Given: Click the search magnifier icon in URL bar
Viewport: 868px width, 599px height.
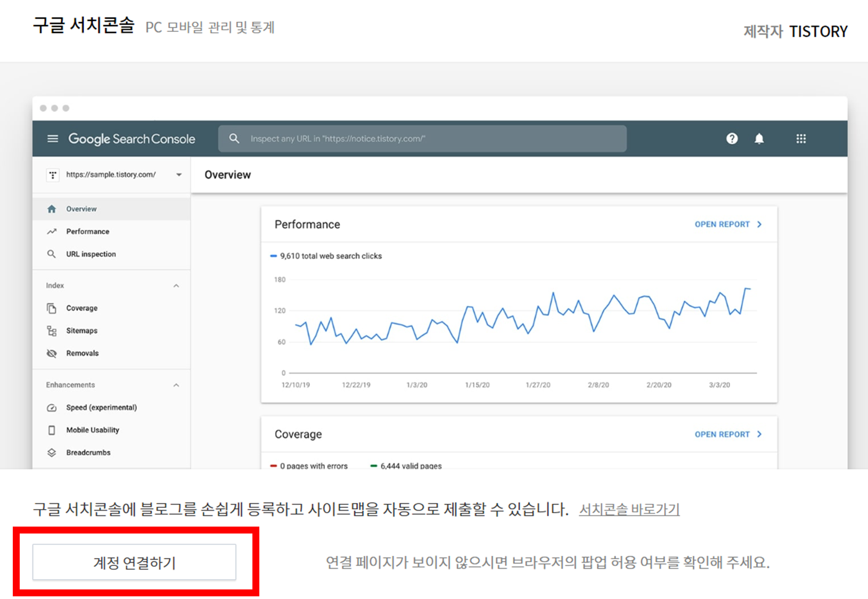Looking at the screenshot, I should tap(234, 138).
